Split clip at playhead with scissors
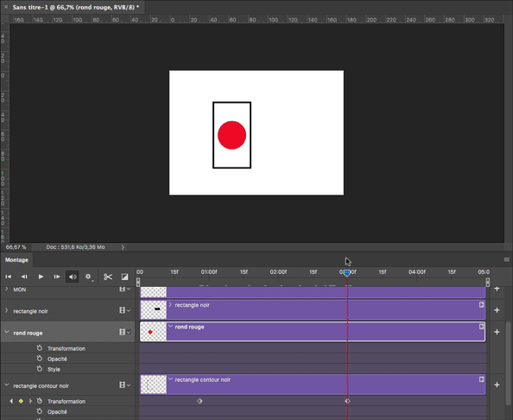This screenshot has height=420, width=513. point(108,277)
